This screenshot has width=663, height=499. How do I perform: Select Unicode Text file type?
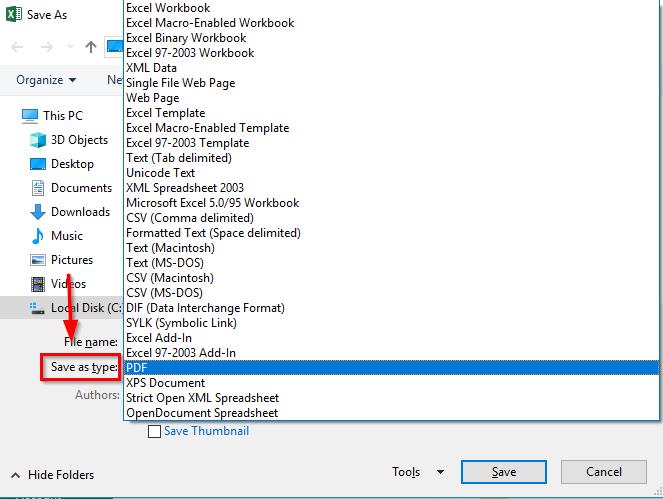(392, 173)
